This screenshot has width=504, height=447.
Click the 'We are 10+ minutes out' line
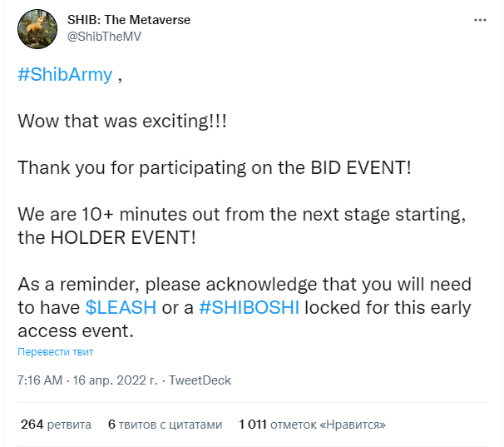(x=242, y=215)
